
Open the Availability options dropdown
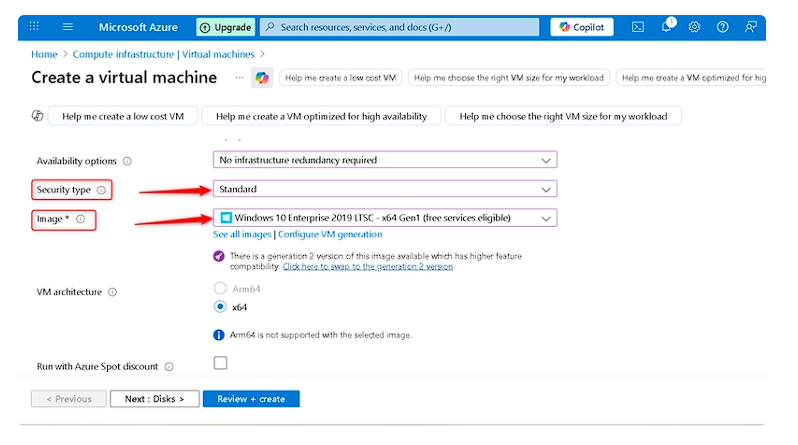tap(385, 160)
